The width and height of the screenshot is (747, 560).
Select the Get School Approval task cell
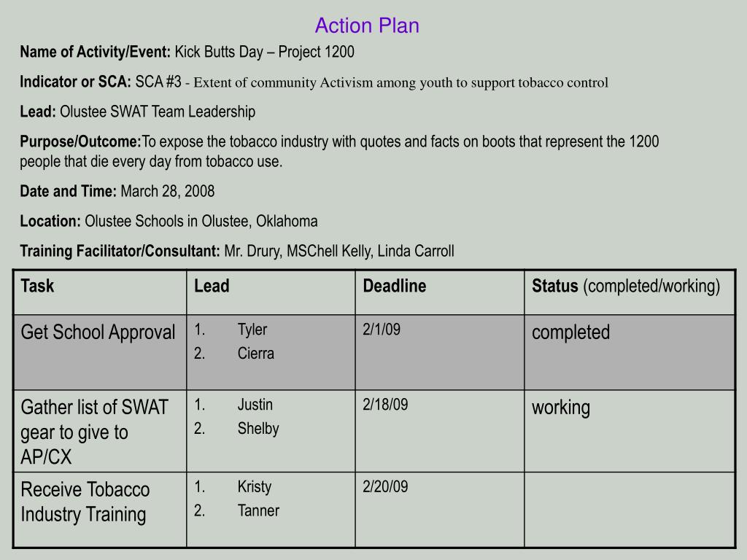(98, 332)
